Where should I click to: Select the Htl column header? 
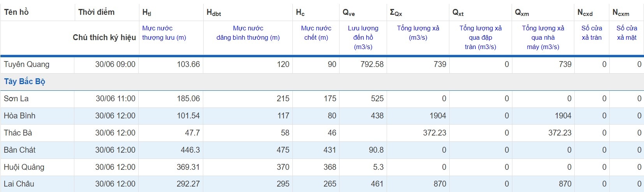(x=147, y=12)
